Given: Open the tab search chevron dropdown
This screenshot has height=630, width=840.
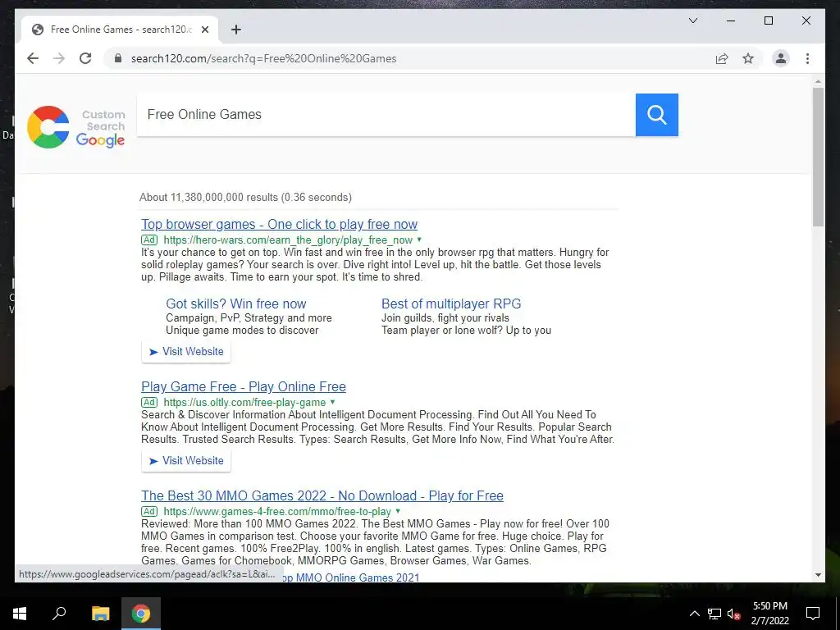Looking at the screenshot, I should click(x=692, y=21).
